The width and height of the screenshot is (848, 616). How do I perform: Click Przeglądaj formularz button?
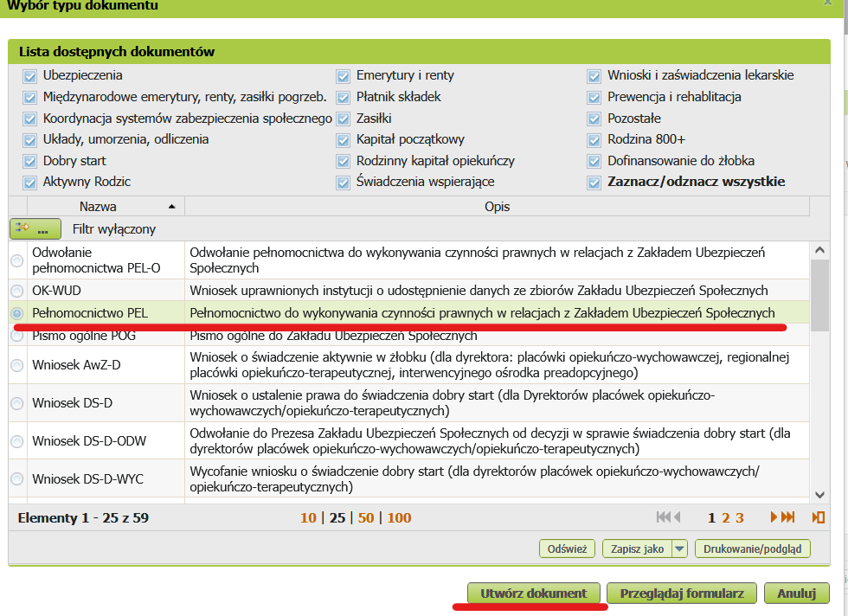pos(682,594)
